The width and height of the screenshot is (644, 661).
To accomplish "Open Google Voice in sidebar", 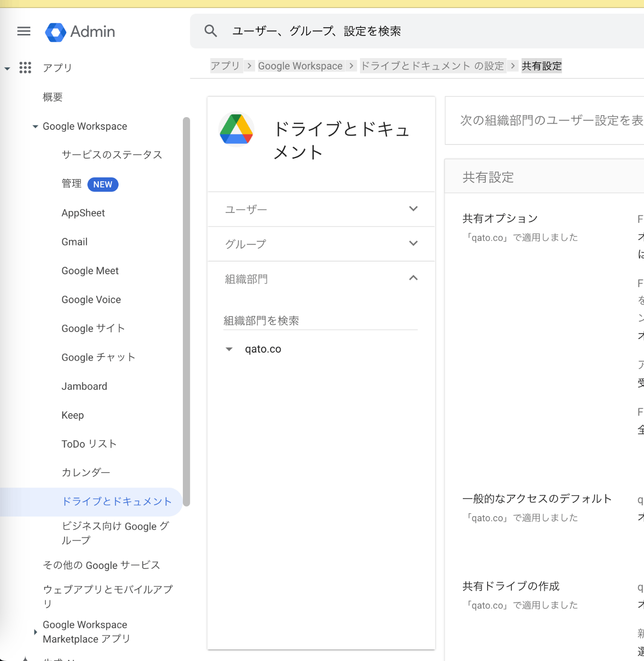I will coord(91,299).
